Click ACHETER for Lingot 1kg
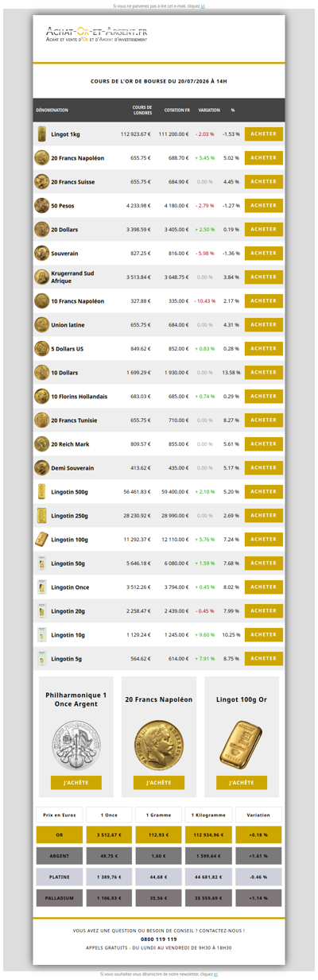The image size is (318, 980). (264, 134)
